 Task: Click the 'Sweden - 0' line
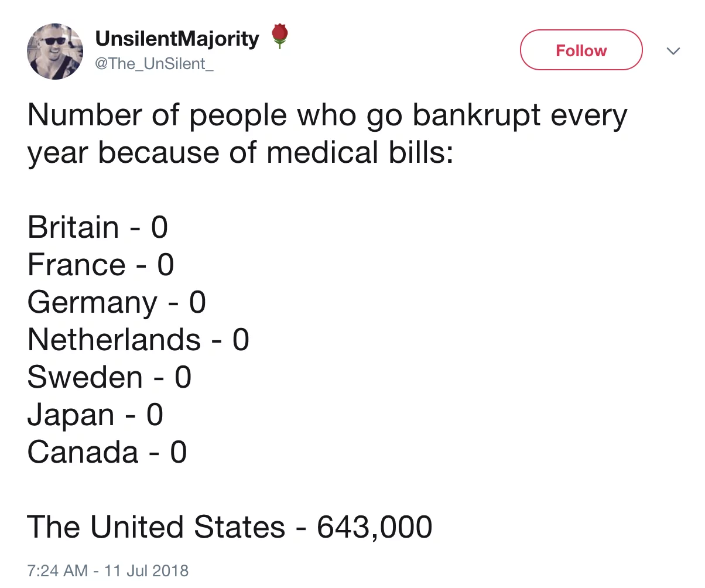click(x=109, y=377)
